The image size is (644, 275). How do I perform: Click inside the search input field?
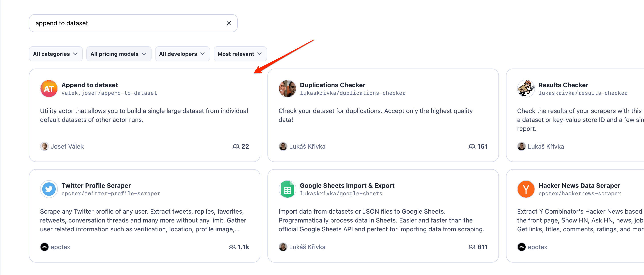125,23
